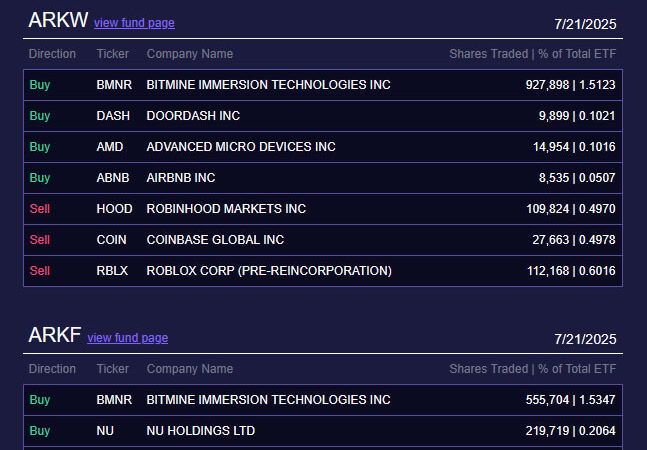
Task: Click AIRBNB INC company name
Action: point(181,178)
